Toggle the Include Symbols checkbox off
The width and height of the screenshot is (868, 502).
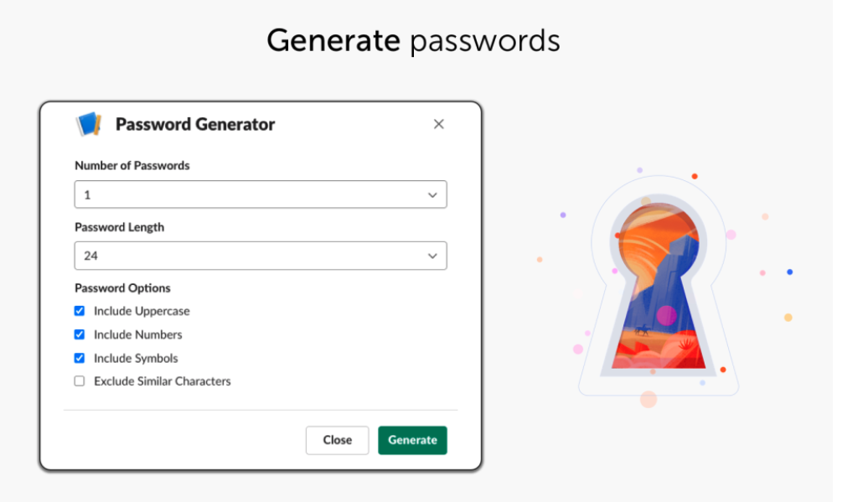80,358
